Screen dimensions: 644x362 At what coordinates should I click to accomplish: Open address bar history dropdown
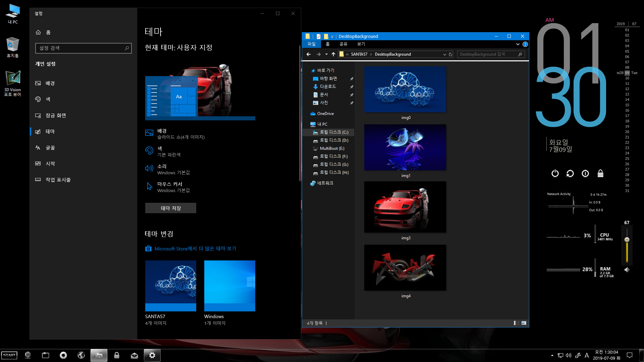[x=445, y=54]
